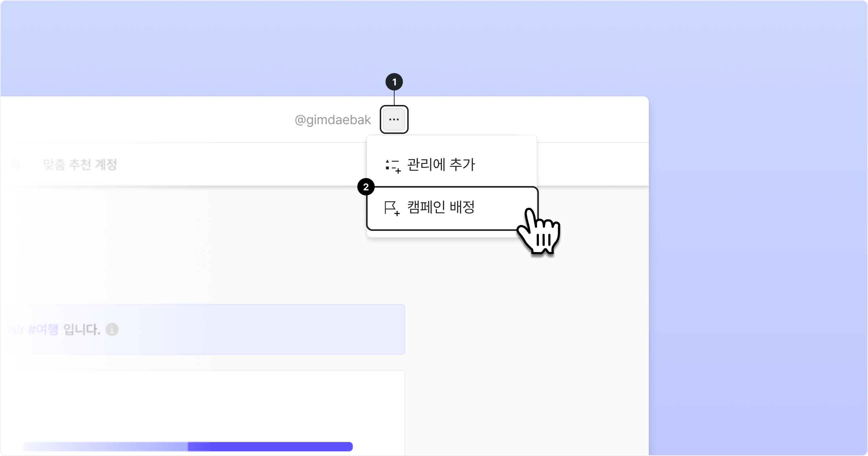The image size is (868, 456).
Task: Click the list-plus icon beside 관리에 추가
Action: (393, 166)
